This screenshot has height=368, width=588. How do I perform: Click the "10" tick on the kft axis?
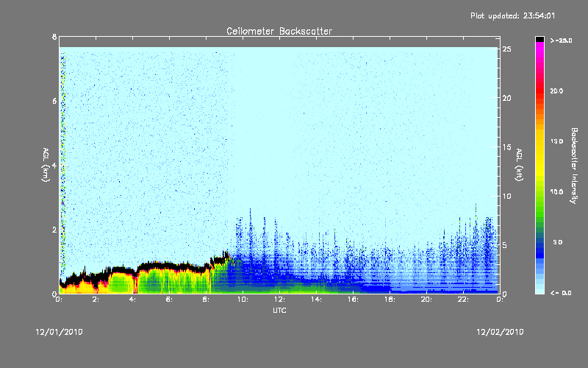click(506, 196)
